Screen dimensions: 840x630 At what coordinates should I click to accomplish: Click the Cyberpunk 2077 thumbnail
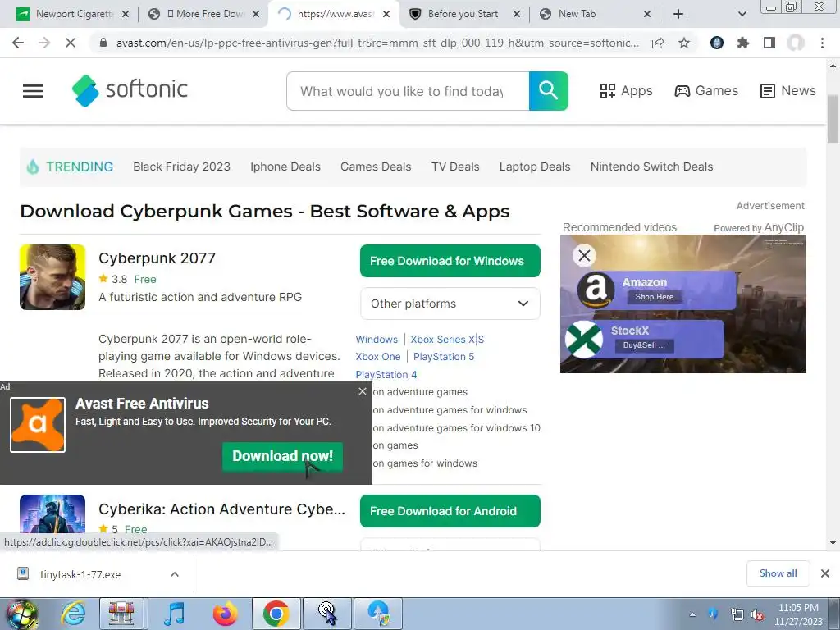click(52, 277)
